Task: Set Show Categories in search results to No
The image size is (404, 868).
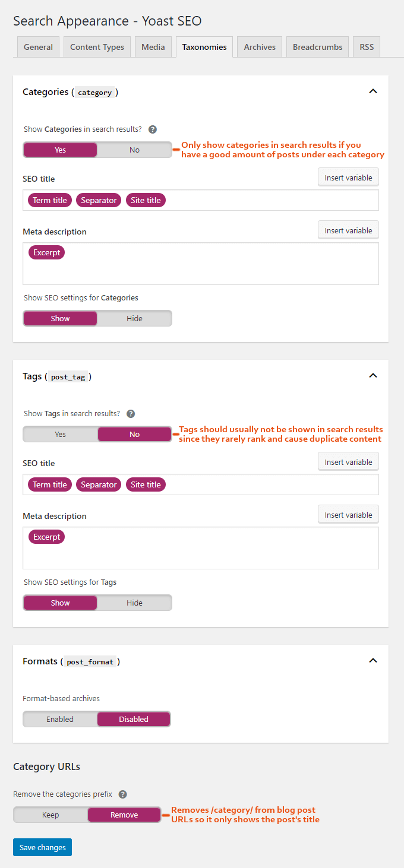Action: (134, 150)
